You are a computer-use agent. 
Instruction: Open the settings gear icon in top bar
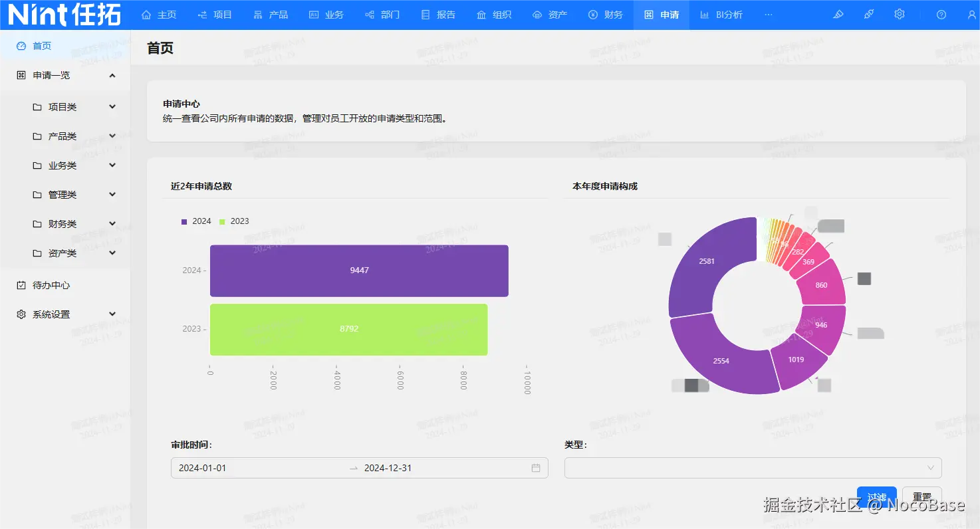[899, 14]
